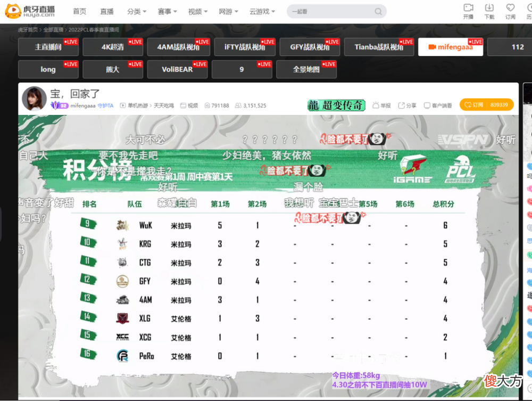The image size is (532, 401).
Task: Click the 2022PCL春季赛直播间 breadcrumb text
Action: point(94,29)
